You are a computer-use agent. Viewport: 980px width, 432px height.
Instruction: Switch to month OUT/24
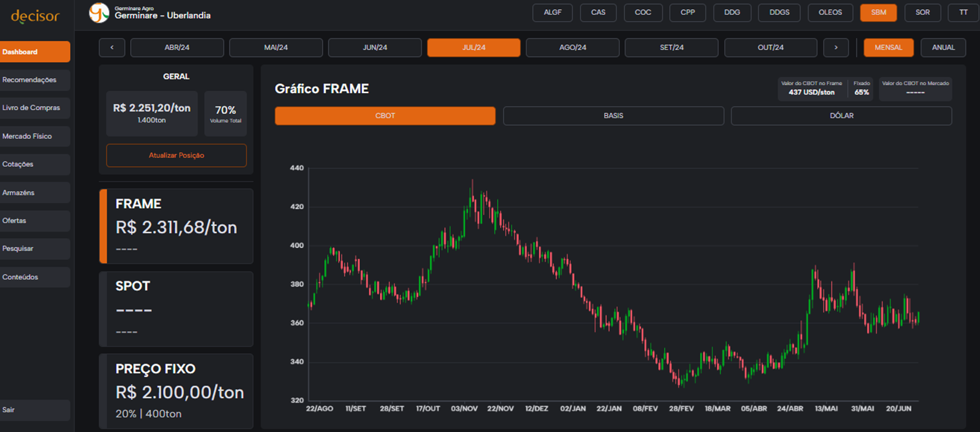(x=771, y=48)
